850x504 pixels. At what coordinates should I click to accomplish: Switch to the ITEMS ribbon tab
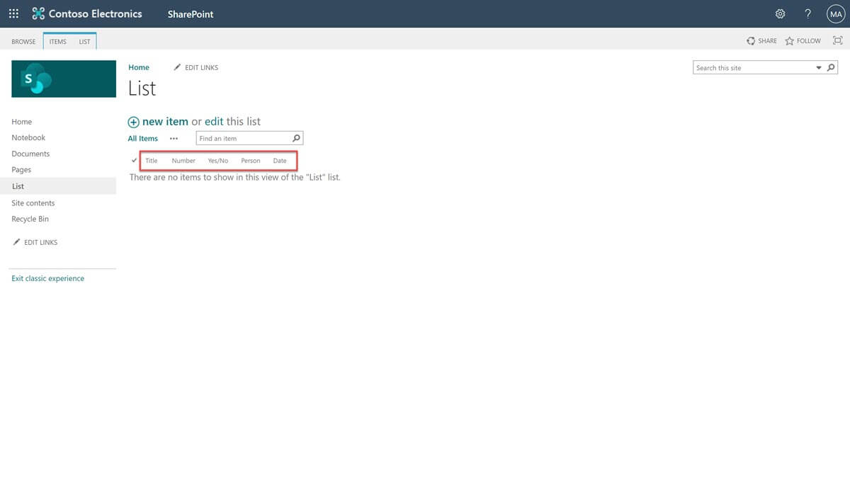point(57,41)
